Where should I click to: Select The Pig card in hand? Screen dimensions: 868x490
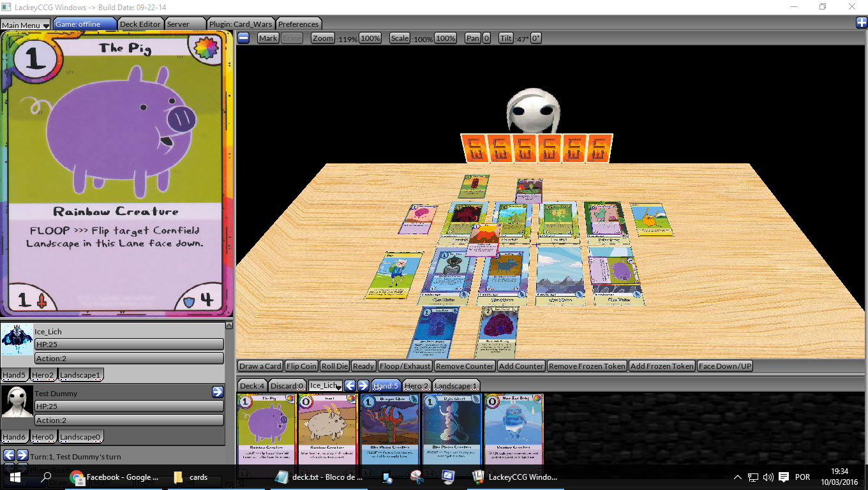pos(266,429)
